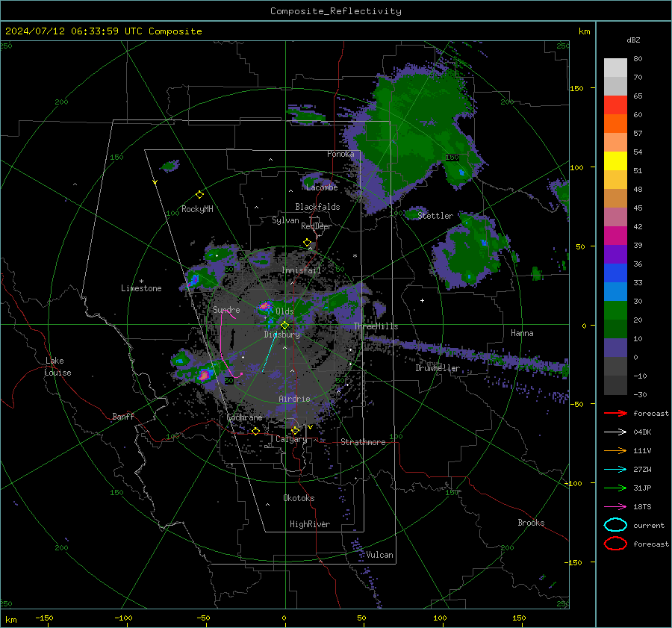672x628 pixels.
Task: Click the magenta storm track curve below Sundre
Action: (222, 343)
